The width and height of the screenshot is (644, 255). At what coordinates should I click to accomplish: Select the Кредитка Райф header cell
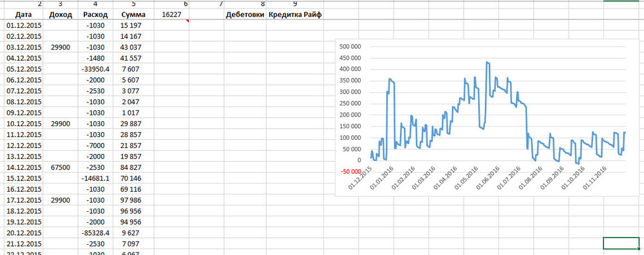click(295, 15)
